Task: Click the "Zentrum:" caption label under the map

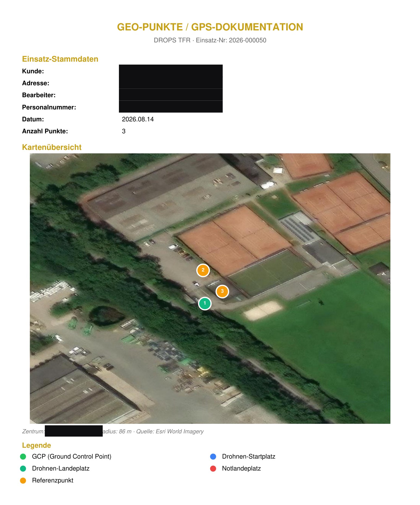Action: (x=33, y=431)
